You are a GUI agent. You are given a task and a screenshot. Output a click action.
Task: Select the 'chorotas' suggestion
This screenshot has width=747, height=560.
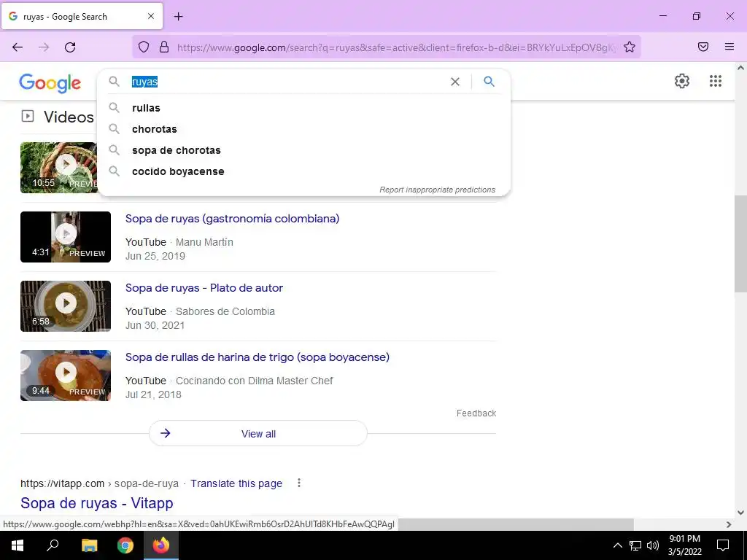click(x=303, y=129)
